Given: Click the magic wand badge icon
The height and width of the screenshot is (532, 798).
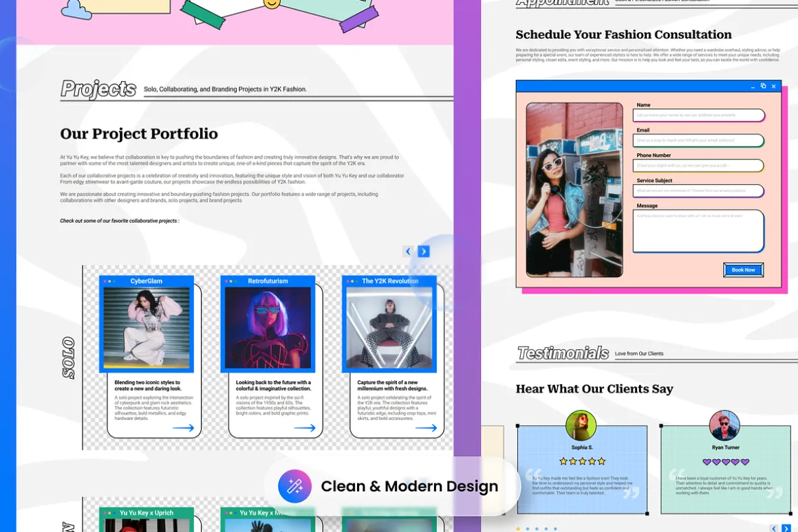Looking at the screenshot, I should [294, 486].
